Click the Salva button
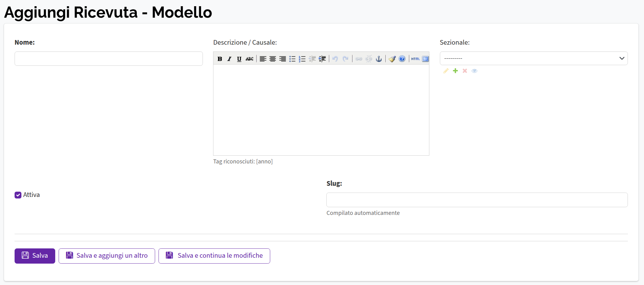Image resolution: width=644 pixels, height=285 pixels. click(35, 256)
